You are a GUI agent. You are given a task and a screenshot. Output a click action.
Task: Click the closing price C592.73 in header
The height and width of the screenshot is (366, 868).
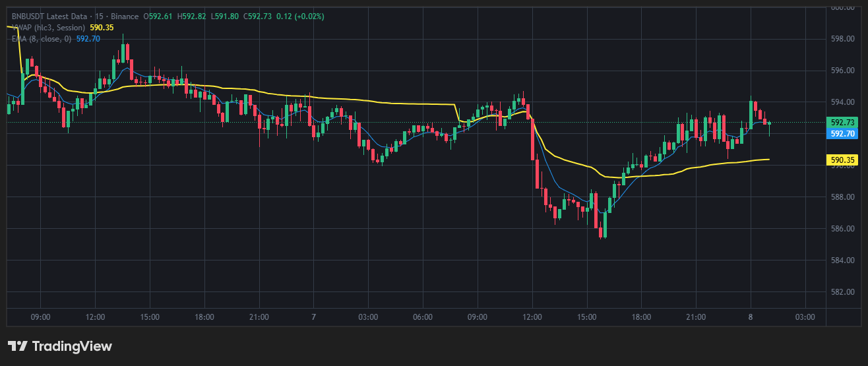coord(258,16)
